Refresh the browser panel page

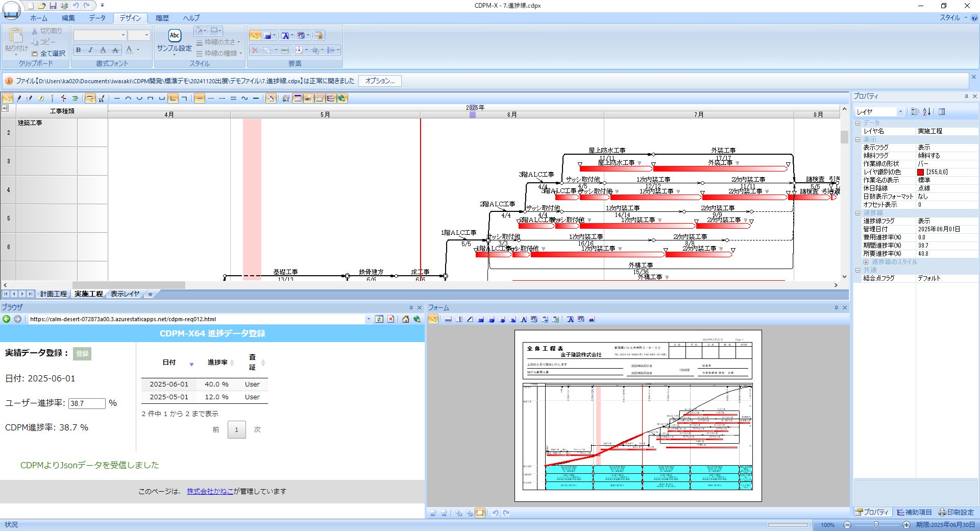(x=379, y=319)
